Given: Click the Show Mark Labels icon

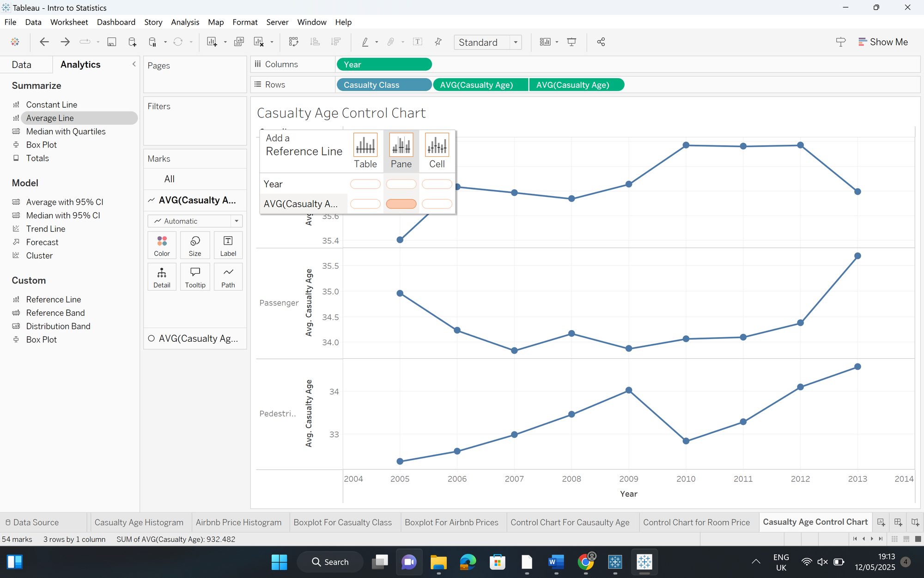Looking at the screenshot, I should click(418, 42).
